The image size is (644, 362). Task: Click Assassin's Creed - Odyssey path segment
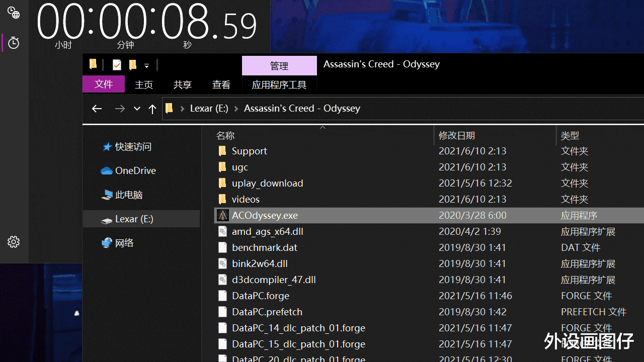(302, 108)
